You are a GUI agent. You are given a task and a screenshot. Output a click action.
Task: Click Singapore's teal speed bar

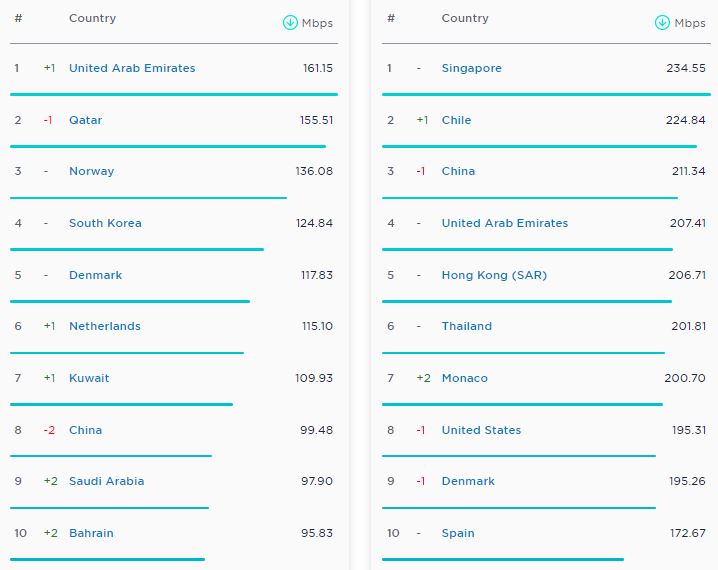545,94
